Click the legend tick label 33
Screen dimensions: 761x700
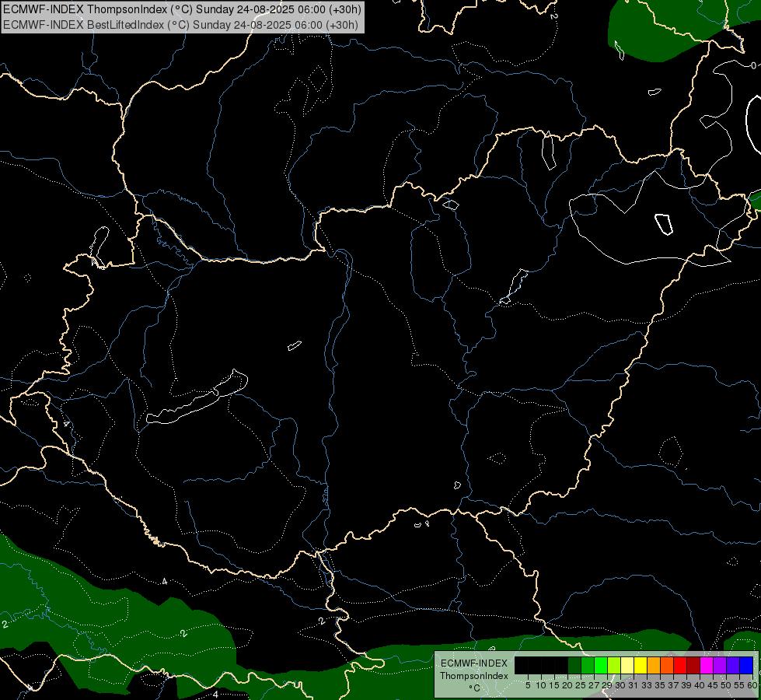(x=647, y=685)
